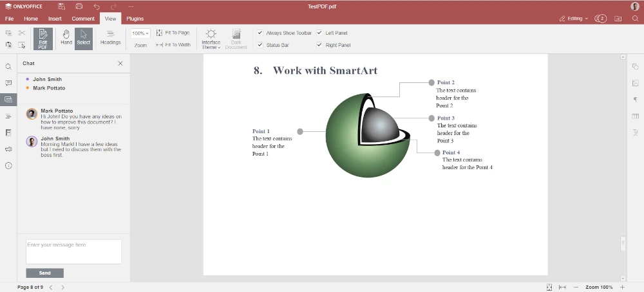Toggle the Chat sidebar icon
Viewport: 644px width, 292px height.
tap(8, 99)
